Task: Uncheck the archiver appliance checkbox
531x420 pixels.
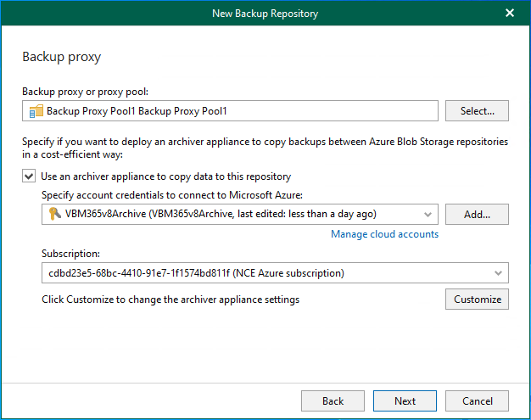Action: [29, 176]
